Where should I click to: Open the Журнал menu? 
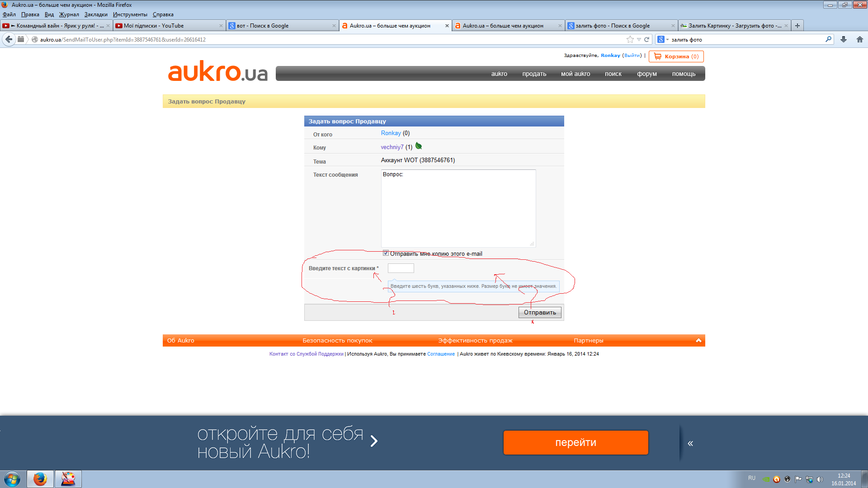tap(69, 14)
